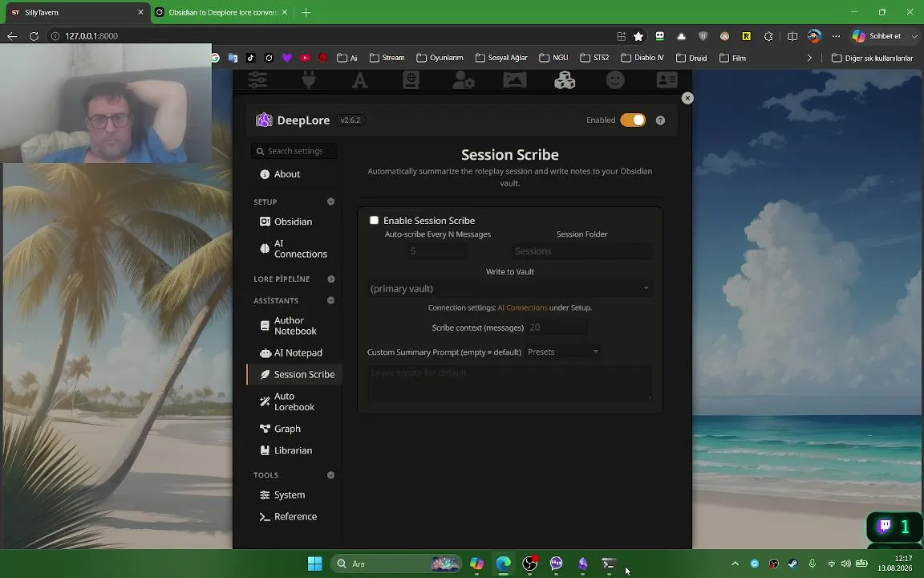This screenshot has height=578, width=924.
Task: Collapse the ASSISTANTS section
Action: [330, 300]
